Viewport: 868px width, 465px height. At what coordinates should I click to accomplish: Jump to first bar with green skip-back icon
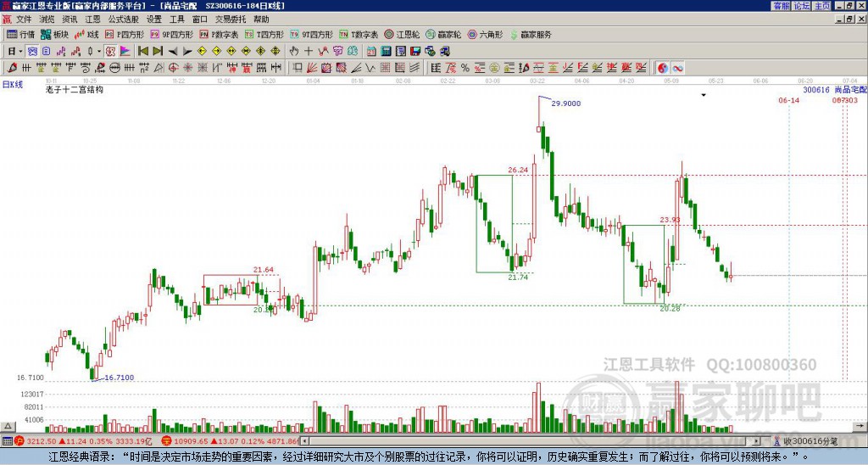[x=142, y=52]
